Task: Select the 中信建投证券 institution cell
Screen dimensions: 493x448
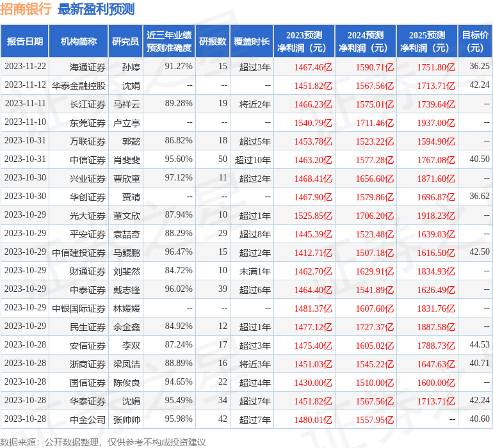Action: tap(79, 252)
